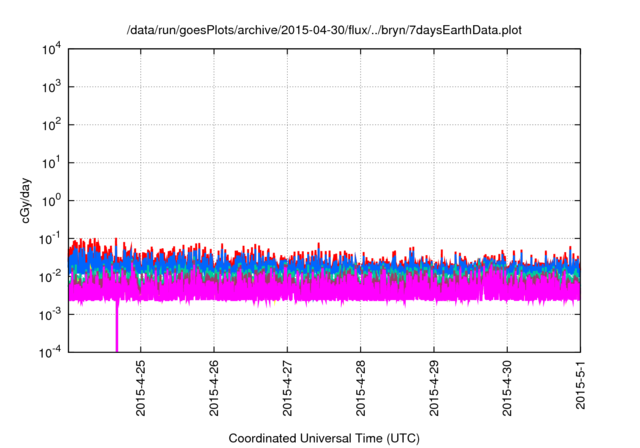The width and height of the screenshot is (640, 448).
Task: Click the 2015-4-25 date tick label
Action: [140, 388]
